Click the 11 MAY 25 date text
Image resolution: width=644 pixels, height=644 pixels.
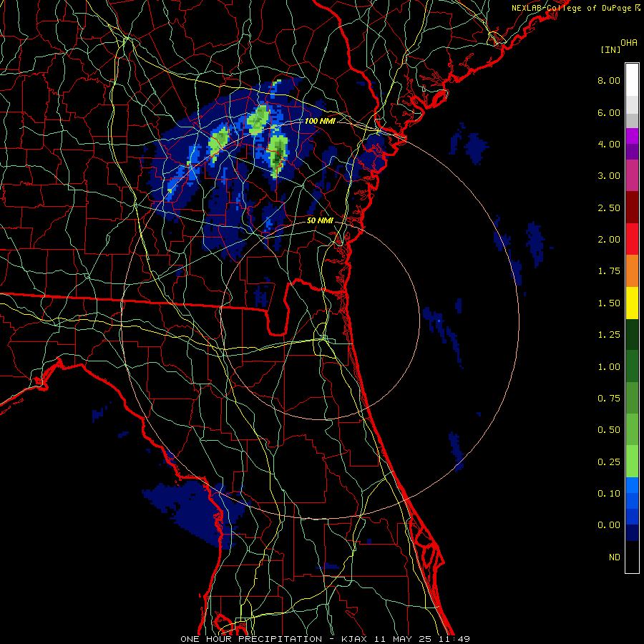coord(404,639)
